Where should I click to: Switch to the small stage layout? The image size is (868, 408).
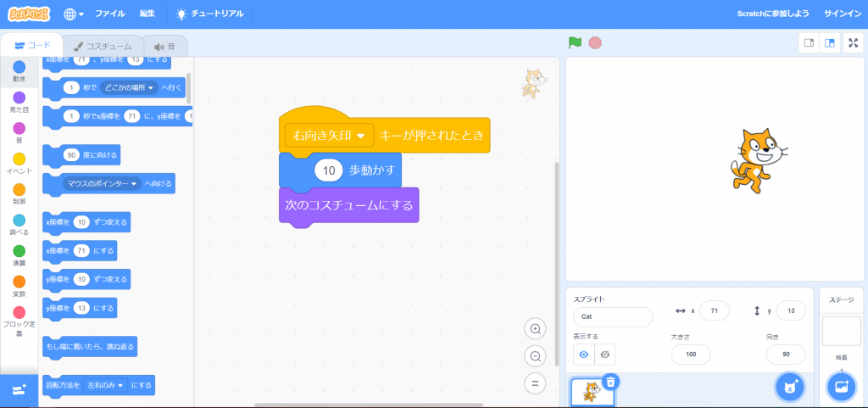(809, 43)
